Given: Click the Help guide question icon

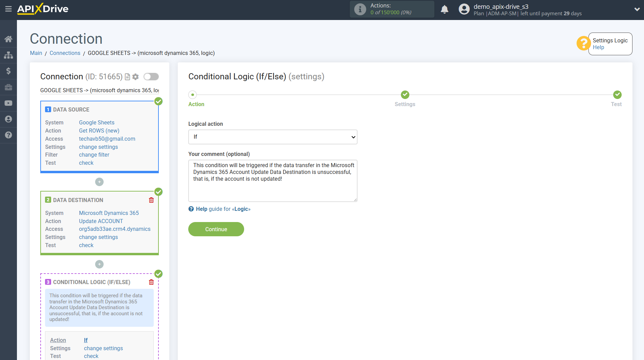Looking at the screenshot, I should pos(191,209).
